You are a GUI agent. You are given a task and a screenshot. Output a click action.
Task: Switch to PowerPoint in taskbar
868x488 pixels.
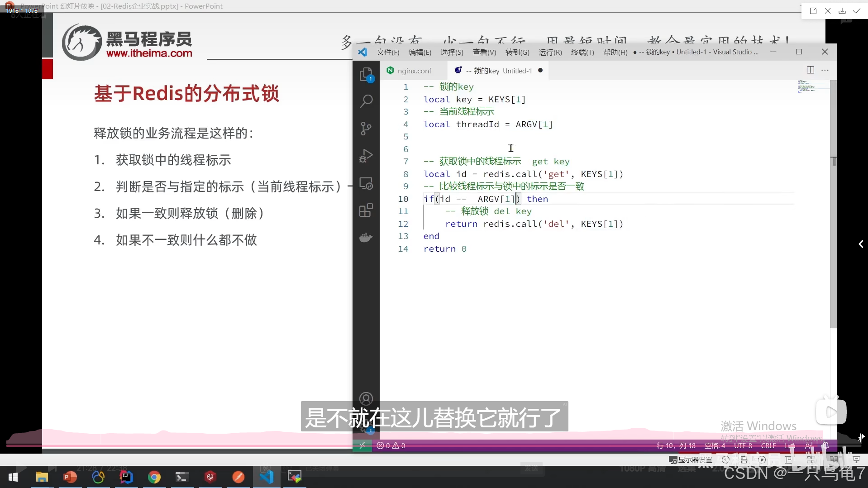point(70,477)
